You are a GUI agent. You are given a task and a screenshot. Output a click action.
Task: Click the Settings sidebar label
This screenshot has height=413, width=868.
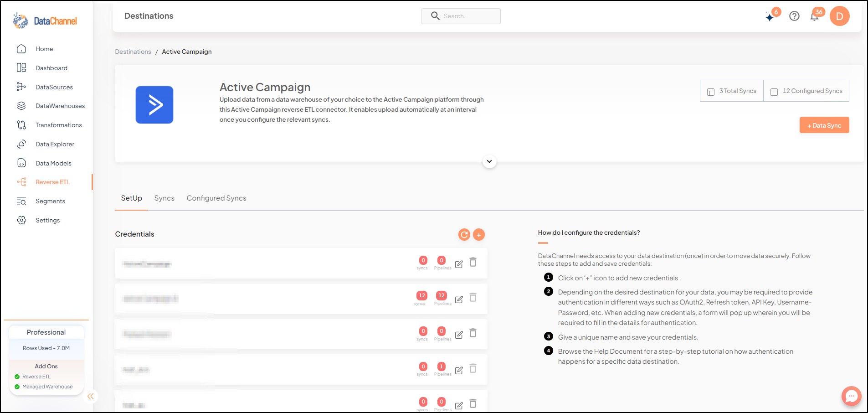pyautogui.click(x=48, y=220)
